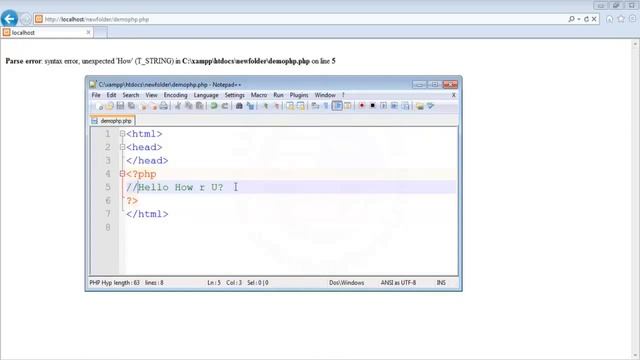Toggle the Word wrap toolbar icon
The height and width of the screenshot is (360, 640).
tap(315, 106)
